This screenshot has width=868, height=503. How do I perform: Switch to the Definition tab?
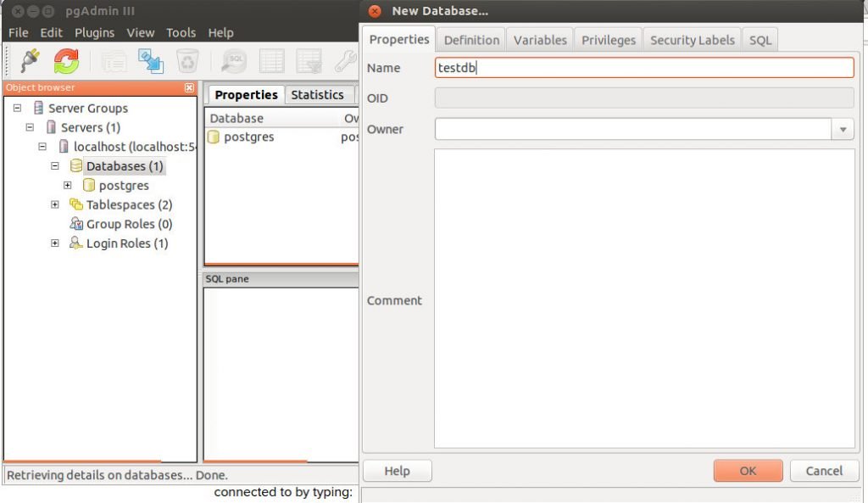pyautogui.click(x=471, y=39)
